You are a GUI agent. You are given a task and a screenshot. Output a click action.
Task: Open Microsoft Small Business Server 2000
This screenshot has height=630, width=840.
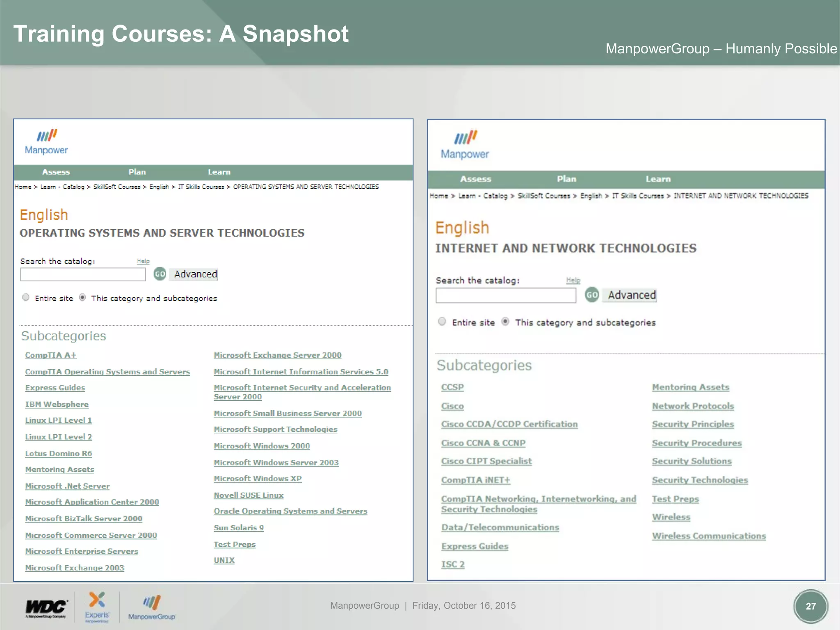288,413
